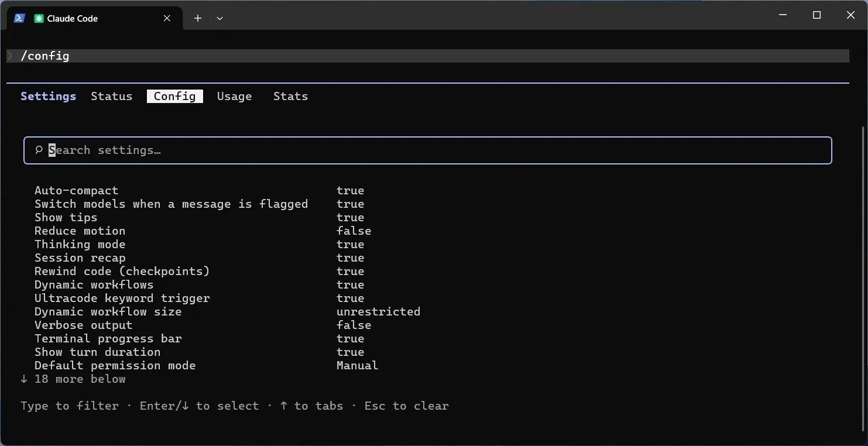Switch to the Status tab
Viewport: 868px width, 446px height.
[x=112, y=97]
